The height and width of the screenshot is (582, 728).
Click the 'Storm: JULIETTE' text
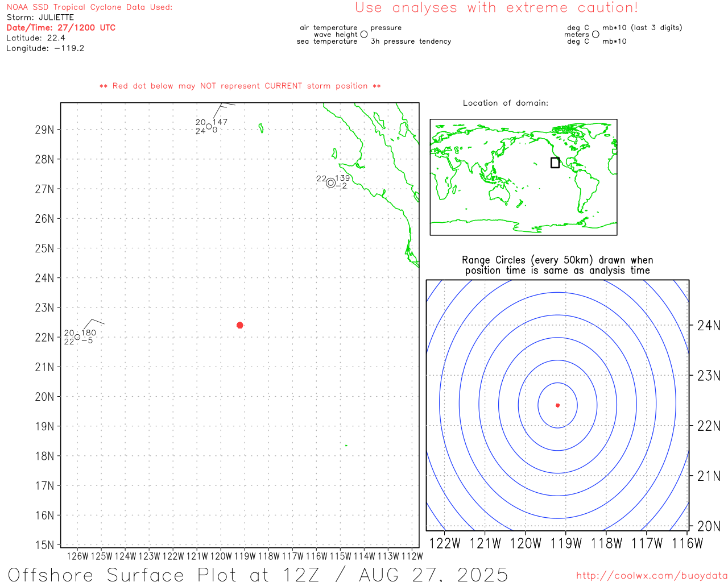(x=40, y=18)
